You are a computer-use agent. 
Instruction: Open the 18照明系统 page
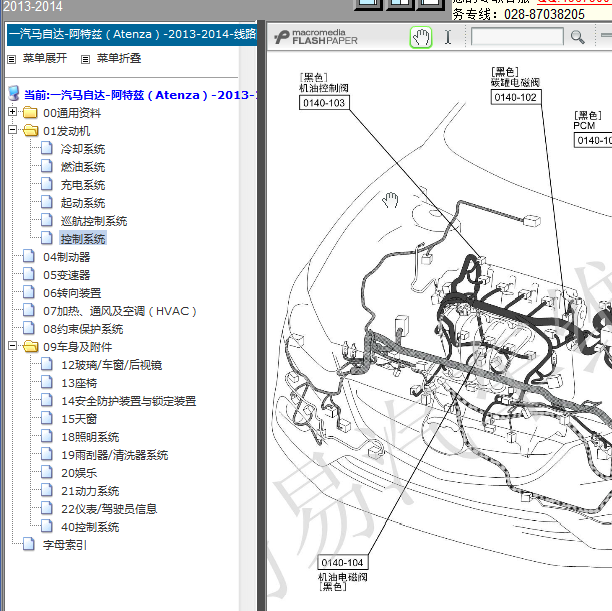click(90, 436)
